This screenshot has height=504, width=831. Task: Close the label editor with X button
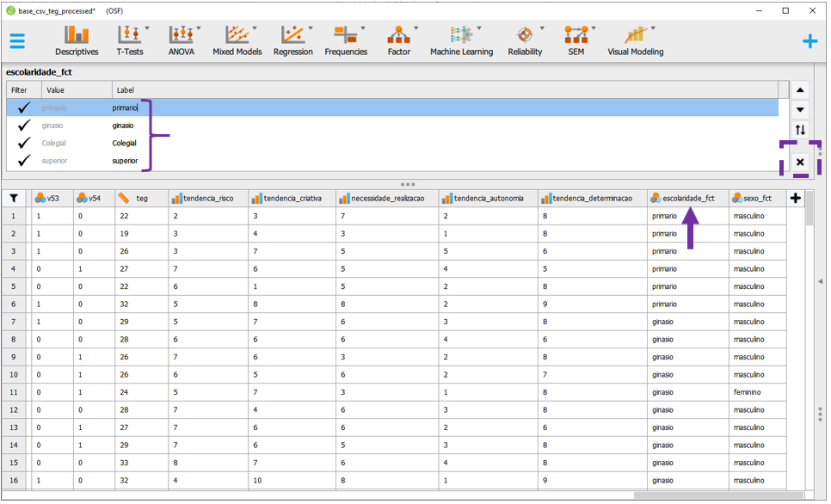pos(800,162)
